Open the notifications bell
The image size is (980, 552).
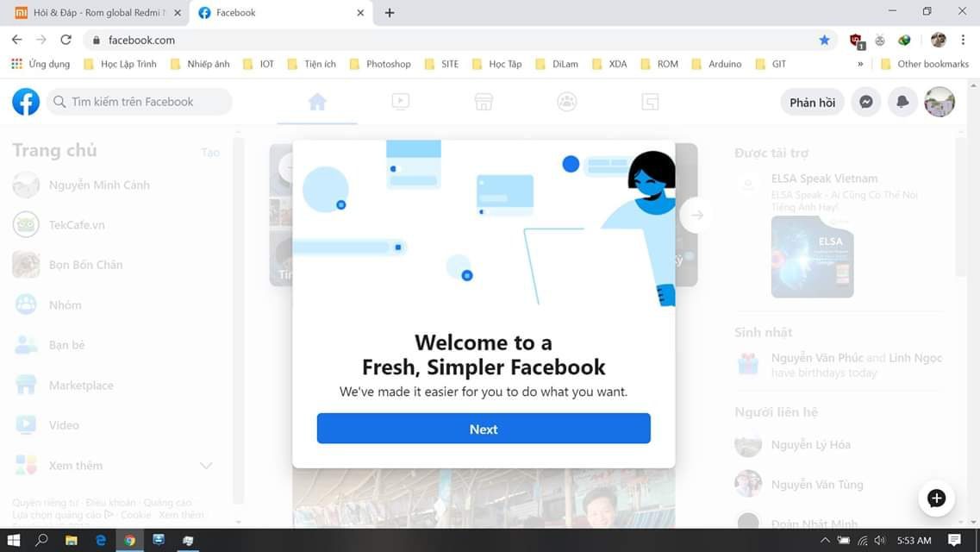pos(902,102)
